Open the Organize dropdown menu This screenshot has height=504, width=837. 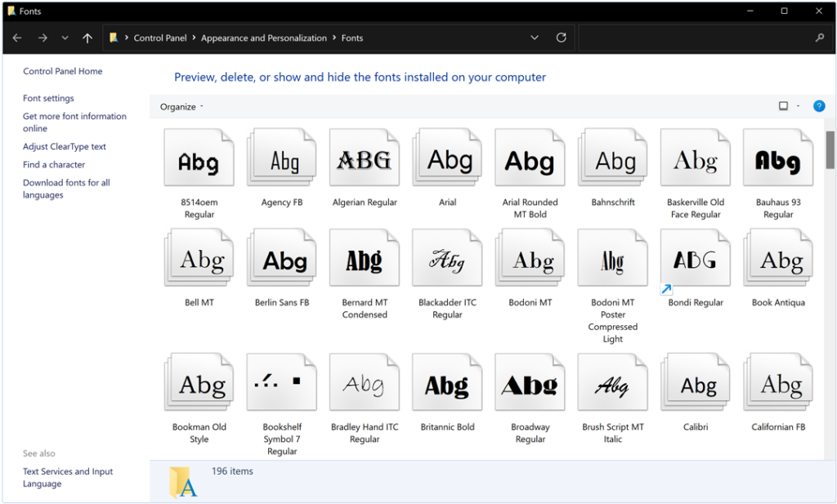(177, 106)
